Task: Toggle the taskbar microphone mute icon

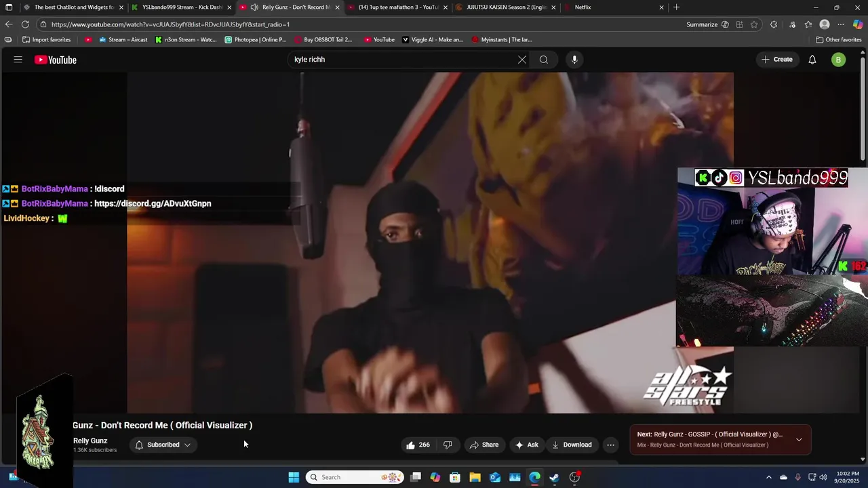Action: pos(797,477)
